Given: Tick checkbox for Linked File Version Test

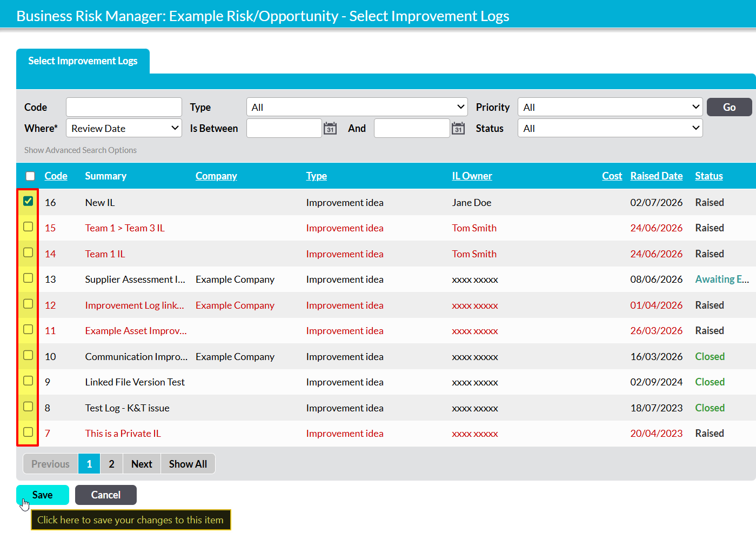Looking at the screenshot, I should point(28,381).
